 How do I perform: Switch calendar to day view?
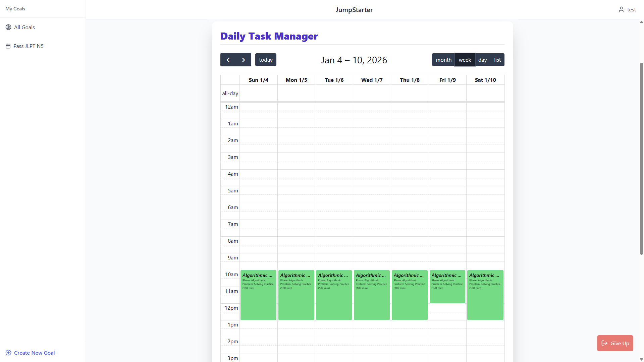coord(482,60)
